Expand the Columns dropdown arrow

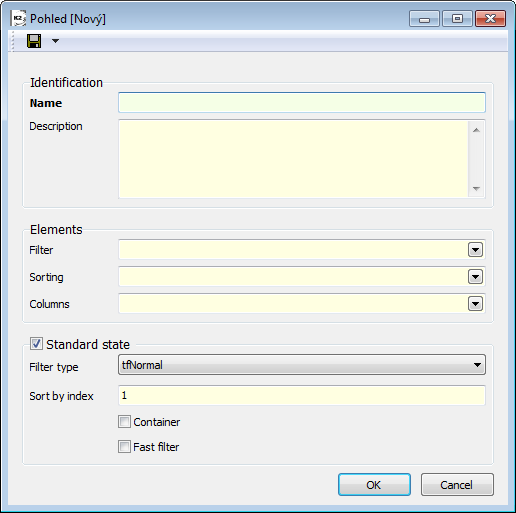point(475,304)
